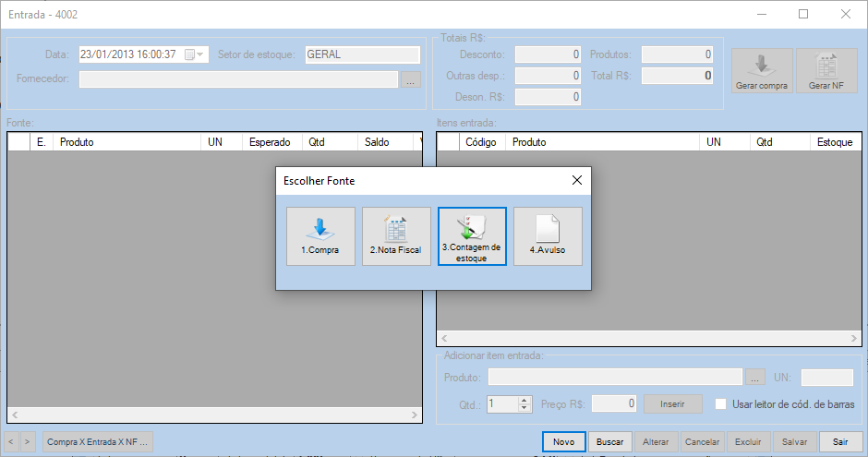
Task: Click the Itens entrada horizontal scrollbar
Action: pyautogui.click(x=646, y=339)
